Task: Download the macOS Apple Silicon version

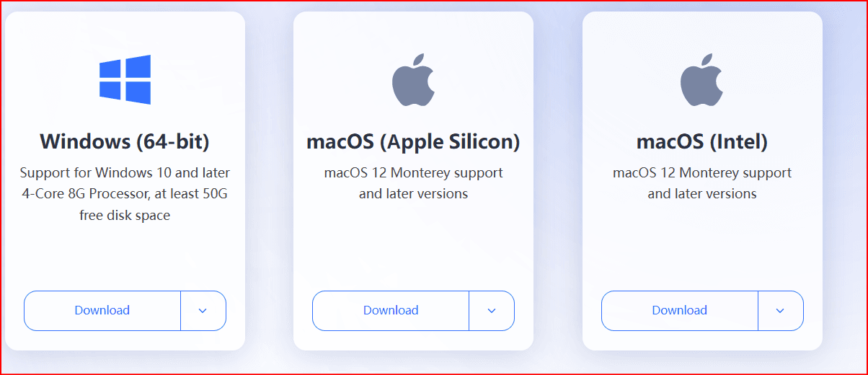Action: pyautogui.click(x=391, y=311)
